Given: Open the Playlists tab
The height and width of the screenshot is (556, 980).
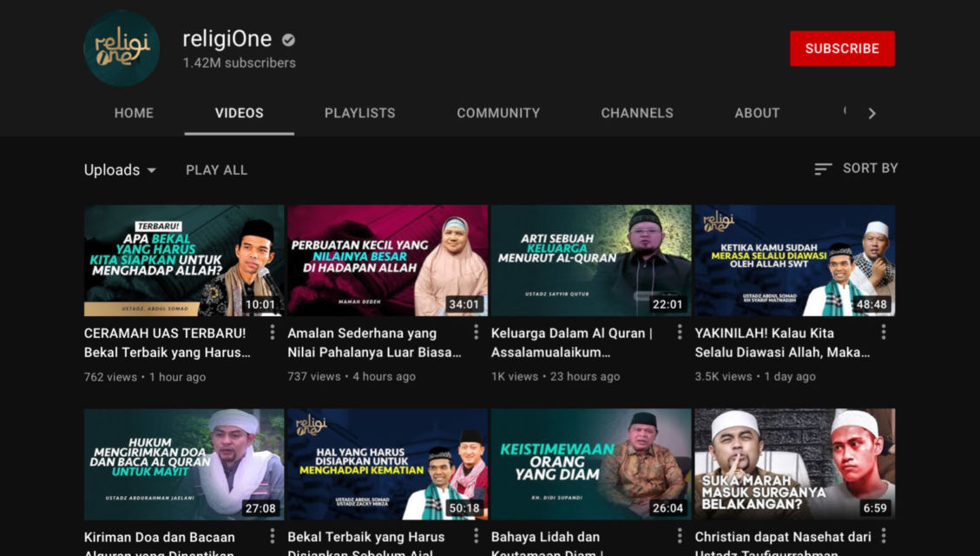Looking at the screenshot, I should pos(360,113).
